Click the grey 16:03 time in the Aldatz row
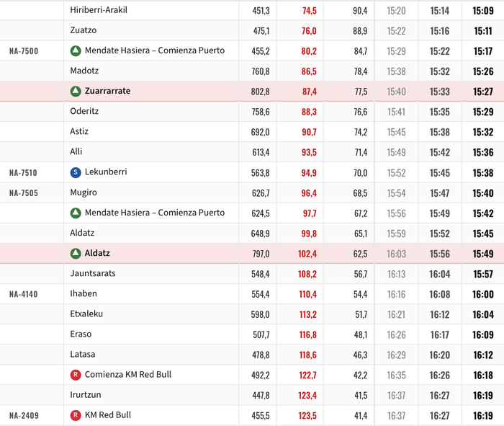 396,254
